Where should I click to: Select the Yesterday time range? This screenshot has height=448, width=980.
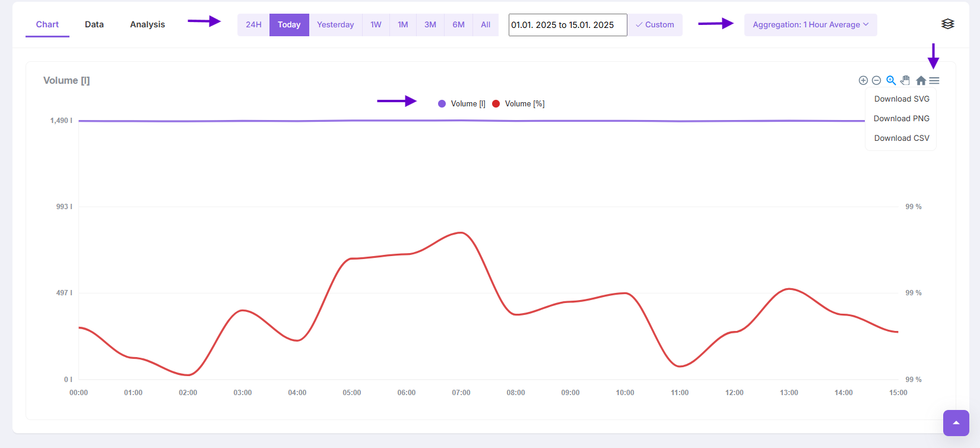click(x=335, y=24)
